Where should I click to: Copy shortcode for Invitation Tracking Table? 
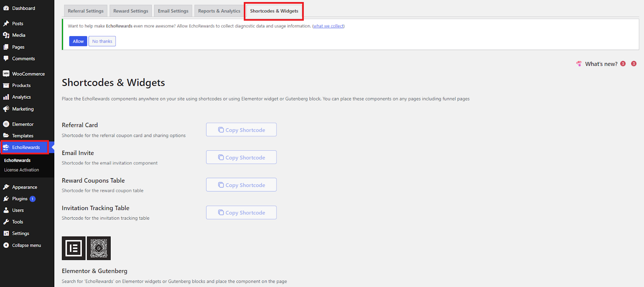coord(241,212)
